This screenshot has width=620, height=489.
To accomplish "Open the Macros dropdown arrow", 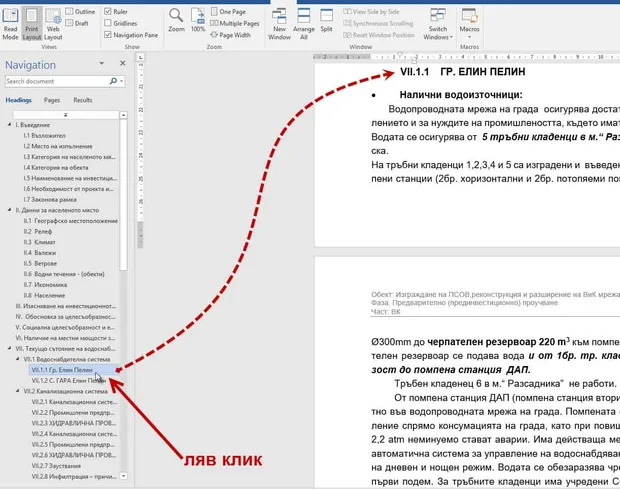I will pyautogui.click(x=469, y=37).
